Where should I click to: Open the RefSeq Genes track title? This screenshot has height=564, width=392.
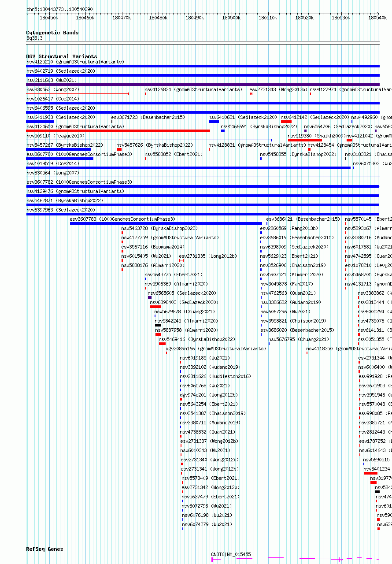pyautogui.click(x=44, y=549)
